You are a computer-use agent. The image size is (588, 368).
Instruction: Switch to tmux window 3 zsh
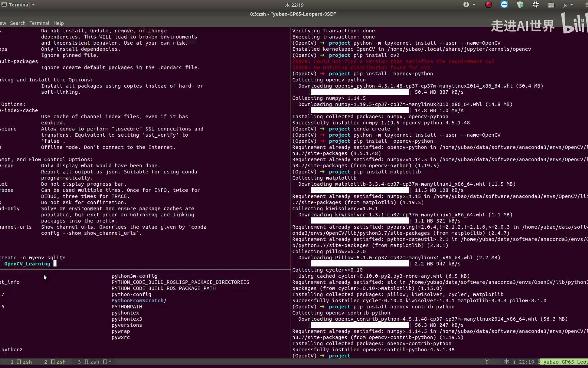pos(95,362)
